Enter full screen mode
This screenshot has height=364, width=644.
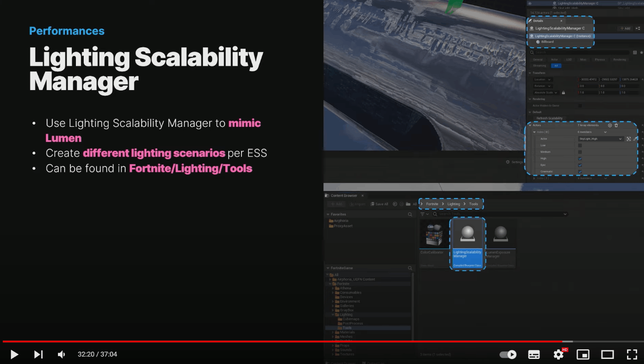[x=632, y=354]
